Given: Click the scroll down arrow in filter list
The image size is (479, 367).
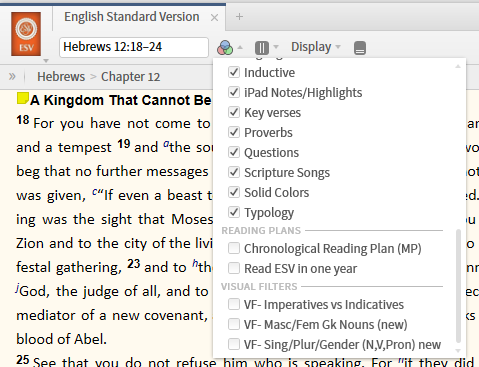Looking at the screenshot, I should pos(458,350).
